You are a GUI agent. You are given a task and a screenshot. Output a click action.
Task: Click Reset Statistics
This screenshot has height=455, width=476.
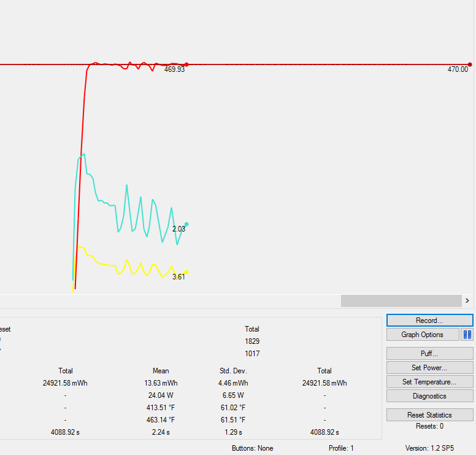[x=429, y=415]
